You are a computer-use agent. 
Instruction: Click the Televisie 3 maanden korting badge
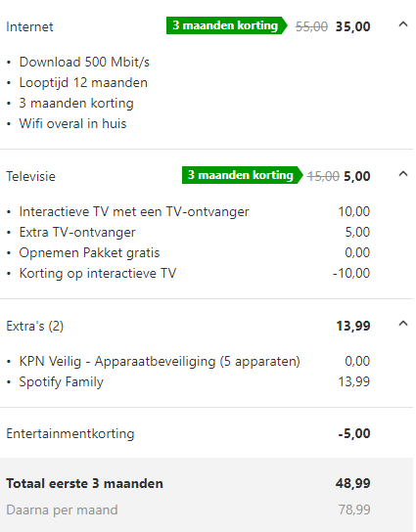pyautogui.click(x=243, y=175)
